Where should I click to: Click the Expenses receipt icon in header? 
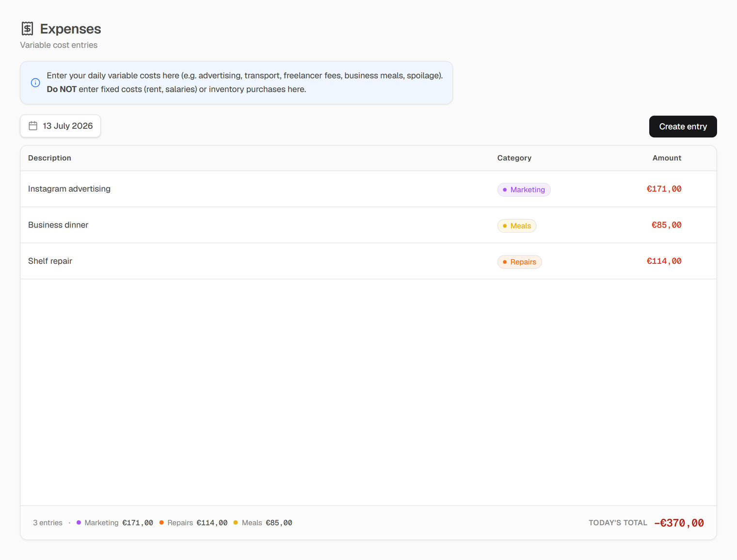click(27, 29)
